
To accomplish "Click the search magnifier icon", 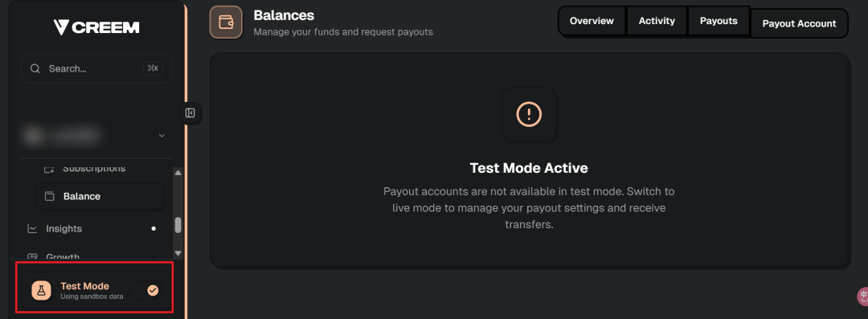I will coord(35,68).
